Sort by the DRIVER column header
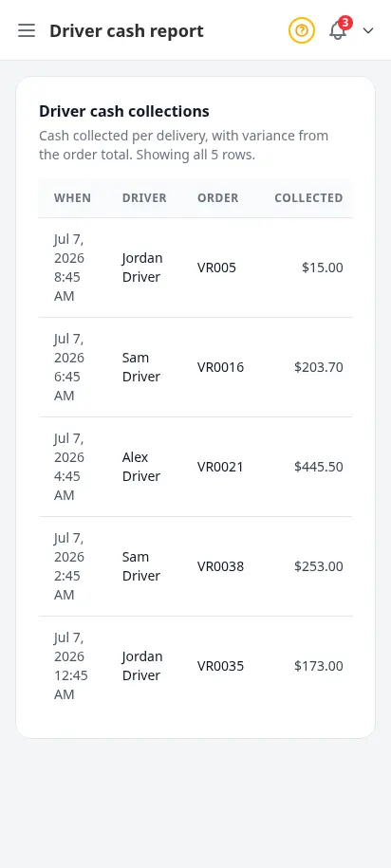Image resolution: width=391 pixels, height=868 pixels. coord(144,198)
